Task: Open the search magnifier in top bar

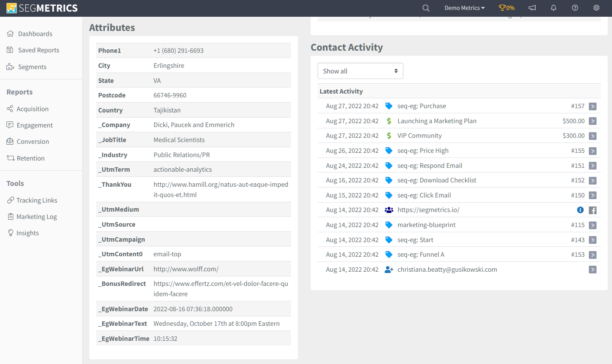Action: pyautogui.click(x=426, y=8)
